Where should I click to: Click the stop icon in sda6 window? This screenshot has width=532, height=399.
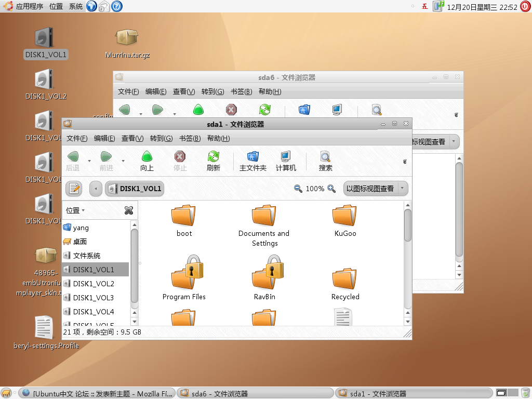click(x=231, y=110)
